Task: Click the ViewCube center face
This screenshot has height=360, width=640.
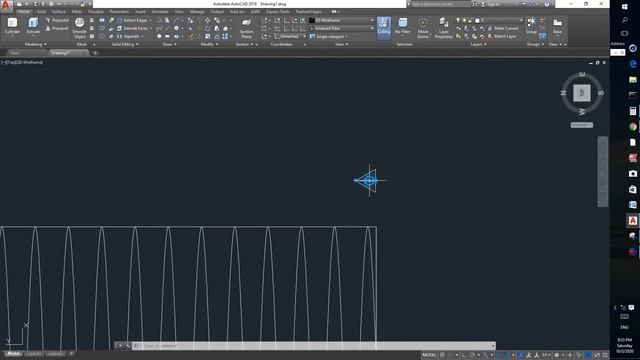Action: 582,93
